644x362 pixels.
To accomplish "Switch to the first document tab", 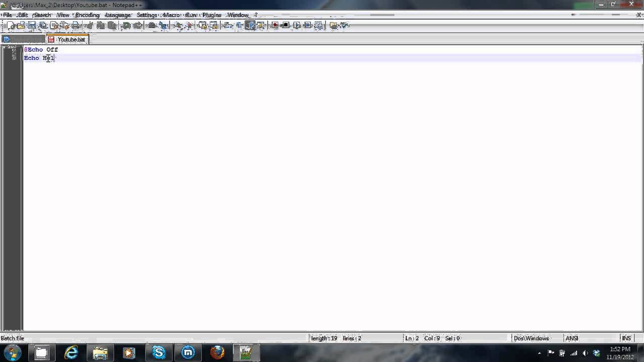I will pyautogui.click(x=23, y=39).
